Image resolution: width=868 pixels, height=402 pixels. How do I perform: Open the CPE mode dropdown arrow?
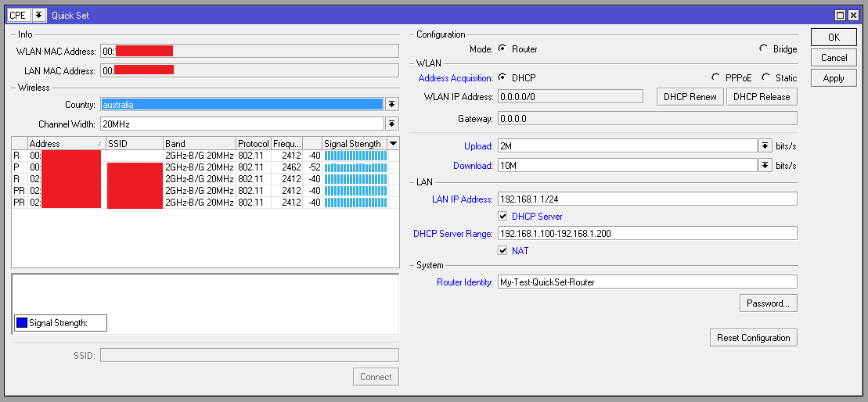pos(38,15)
